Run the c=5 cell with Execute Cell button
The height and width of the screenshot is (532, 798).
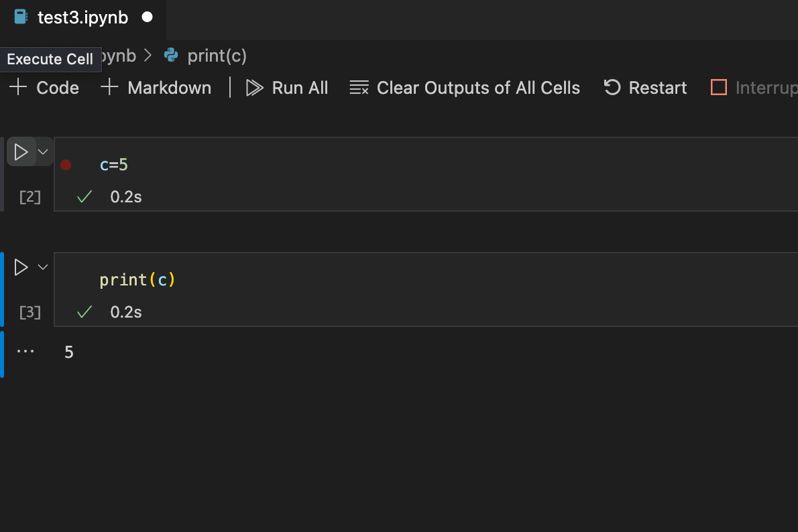click(21, 151)
